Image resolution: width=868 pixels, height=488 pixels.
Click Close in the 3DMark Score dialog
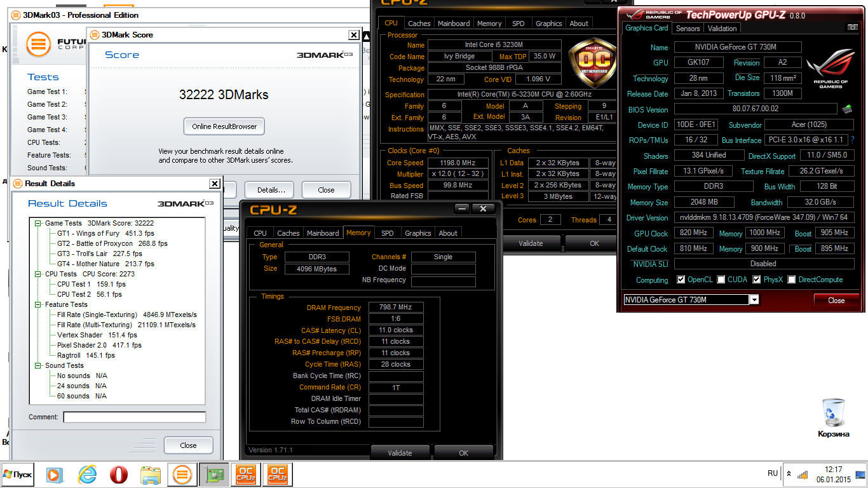pos(326,190)
